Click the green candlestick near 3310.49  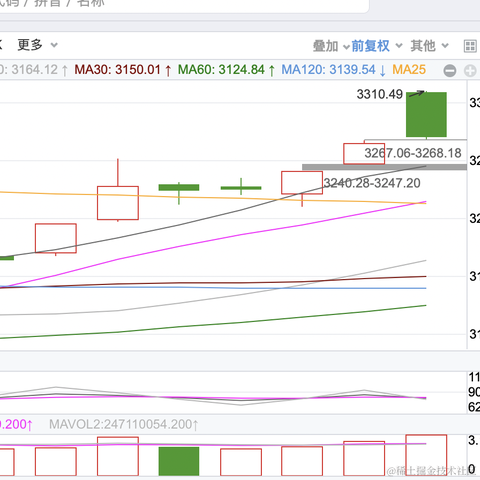426,114
